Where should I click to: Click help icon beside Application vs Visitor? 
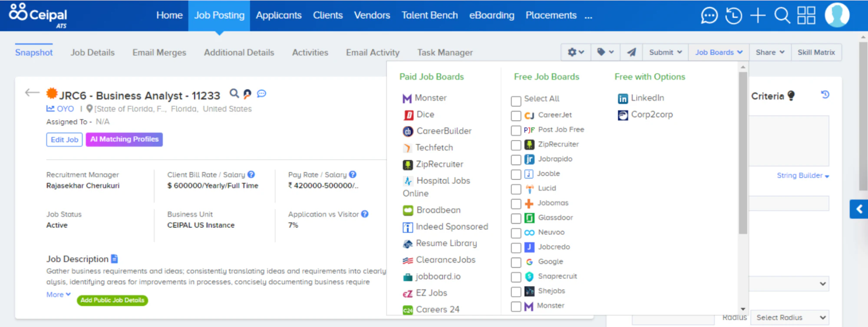coord(365,214)
